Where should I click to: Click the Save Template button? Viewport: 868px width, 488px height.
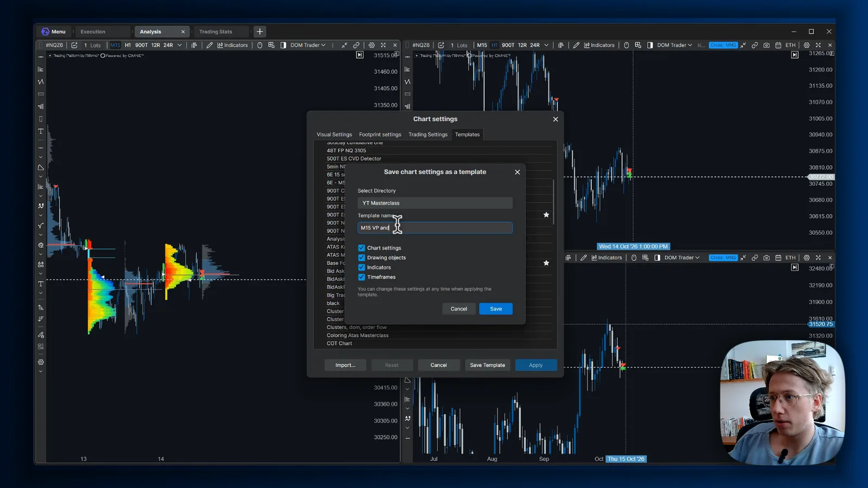coord(487,365)
